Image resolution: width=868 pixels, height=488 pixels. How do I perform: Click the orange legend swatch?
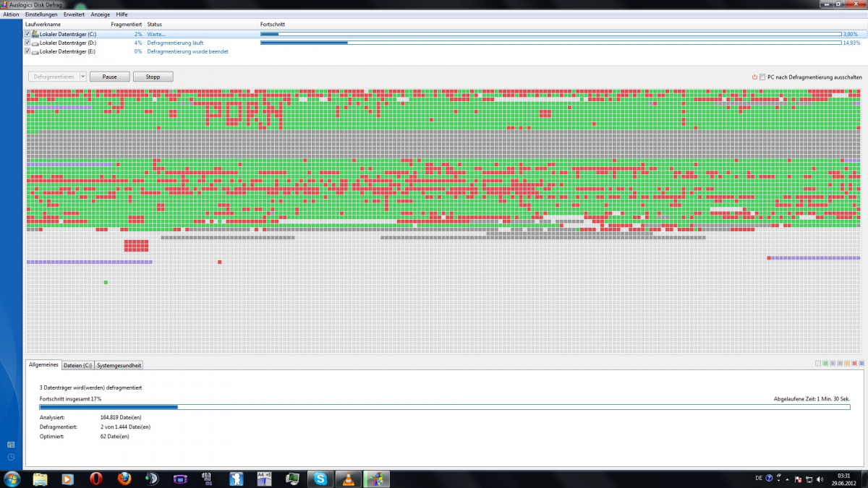pyautogui.click(x=847, y=364)
